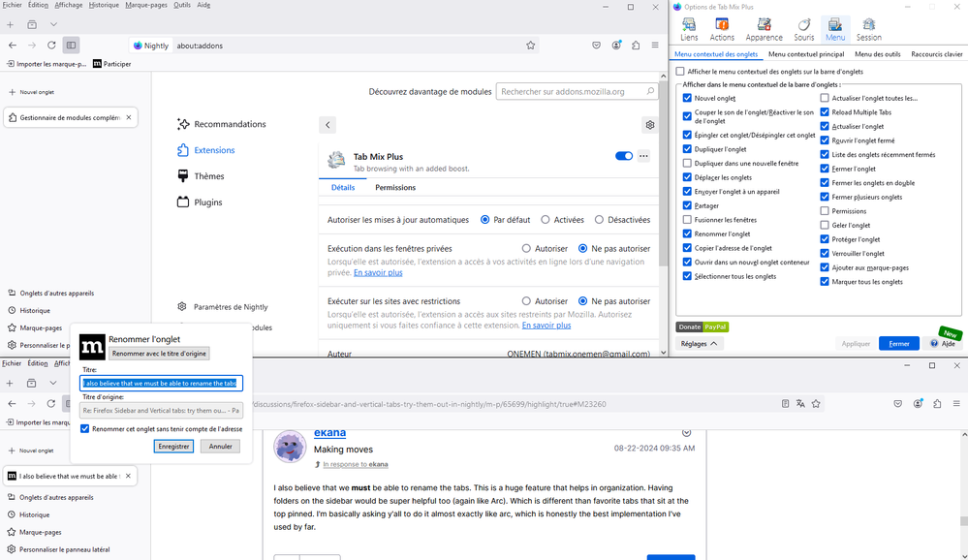Switch to the Permissions tab

tap(395, 187)
